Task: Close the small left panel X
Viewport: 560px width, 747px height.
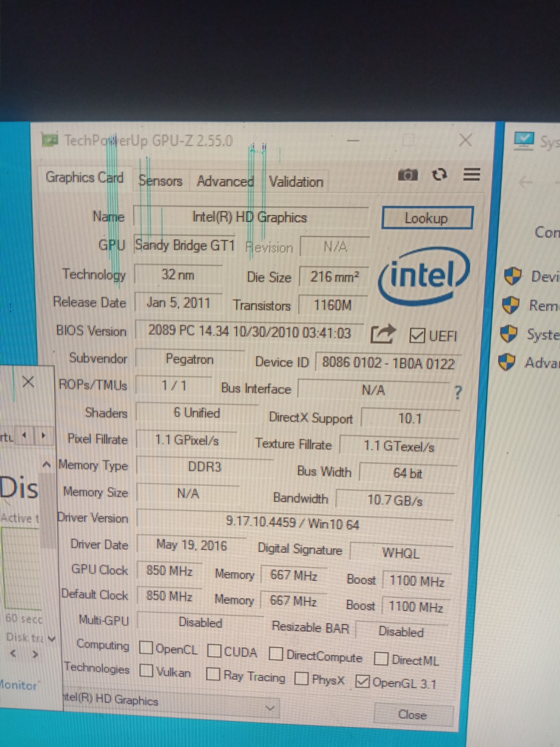Action: (28, 382)
